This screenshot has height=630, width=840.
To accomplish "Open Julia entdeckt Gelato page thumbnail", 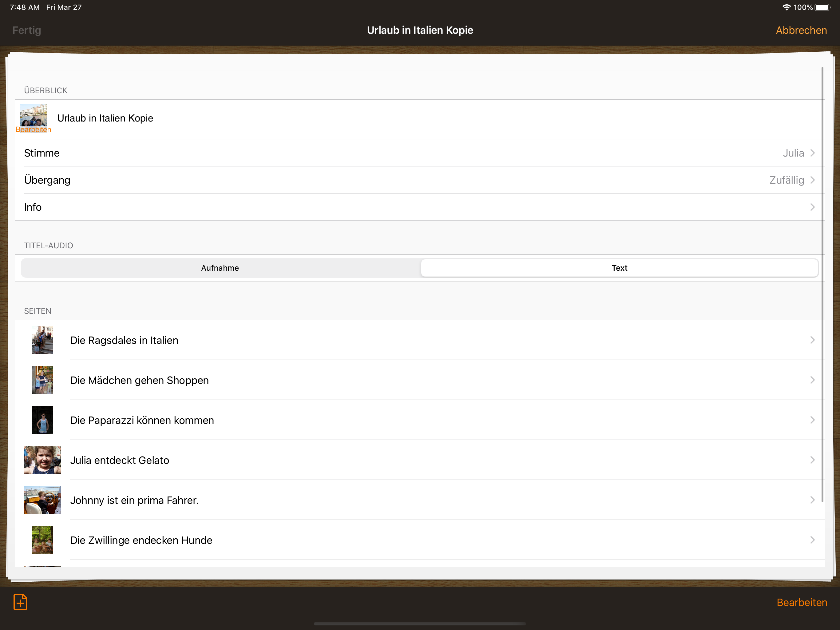I will tap(42, 460).
